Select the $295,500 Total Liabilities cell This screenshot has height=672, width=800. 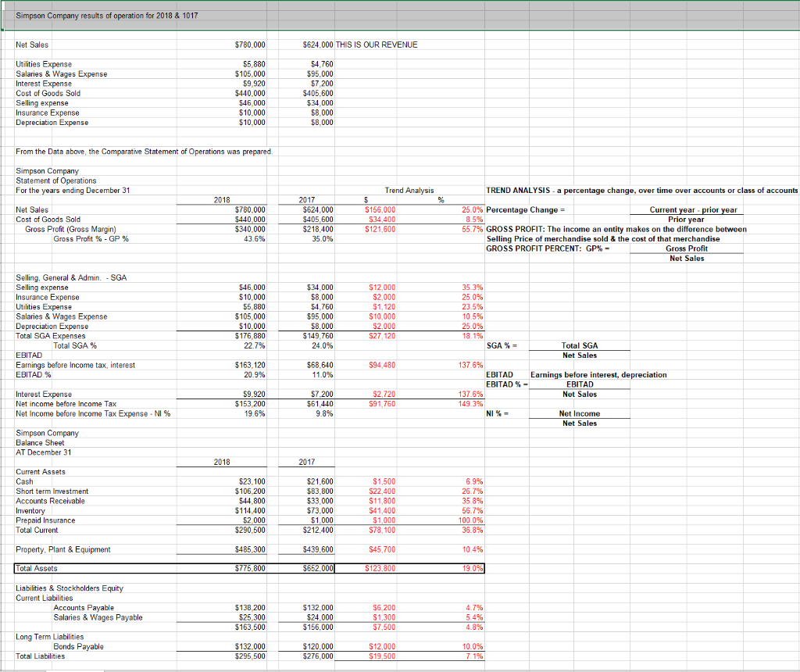pyautogui.click(x=250, y=656)
